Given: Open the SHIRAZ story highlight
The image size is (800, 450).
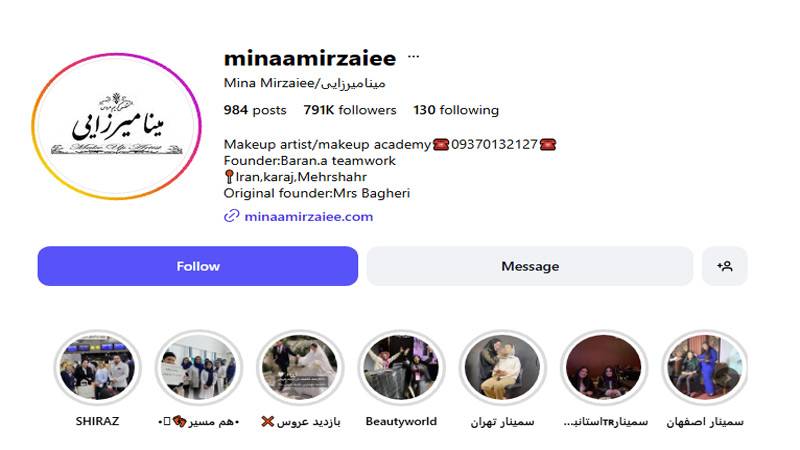Looking at the screenshot, I should click(97, 367).
